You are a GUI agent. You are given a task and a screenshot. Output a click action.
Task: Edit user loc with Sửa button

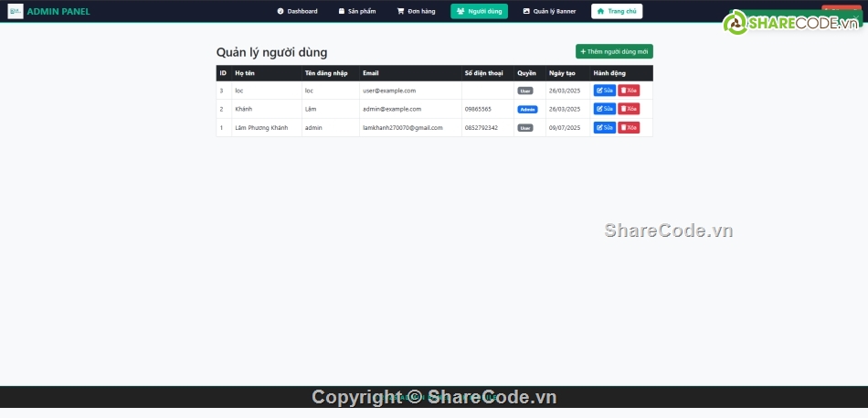pyautogui.click(x=605, y=91)
